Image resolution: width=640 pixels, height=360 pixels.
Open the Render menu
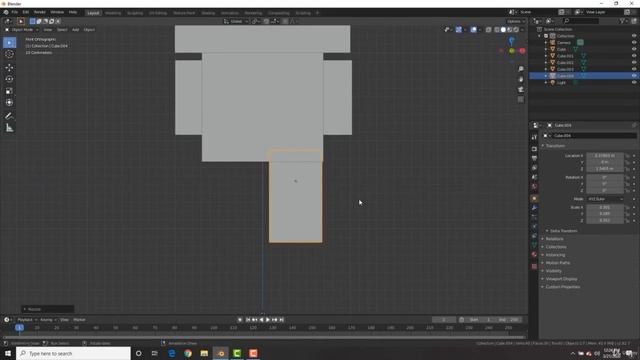40,12
